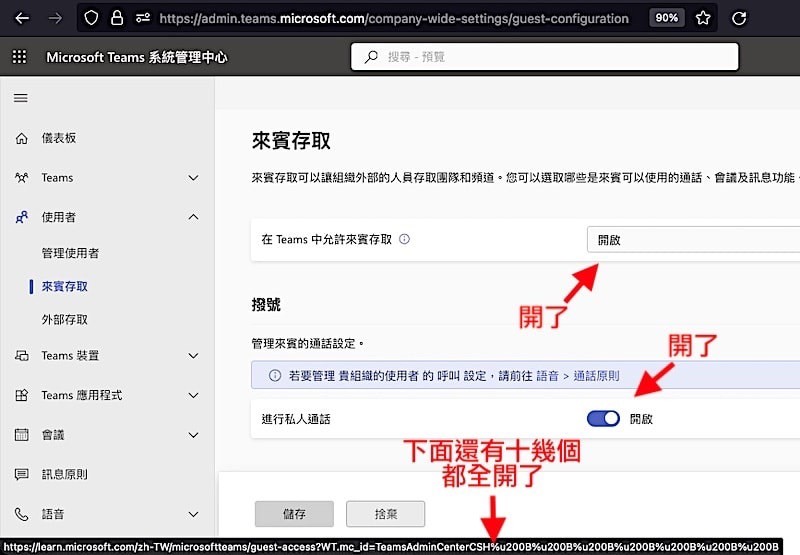Click the Microsoft Teams 系統管理中心 title
The width and height of the screenshot is (800, 555).
pyautogui.click(x=137, y=57)
